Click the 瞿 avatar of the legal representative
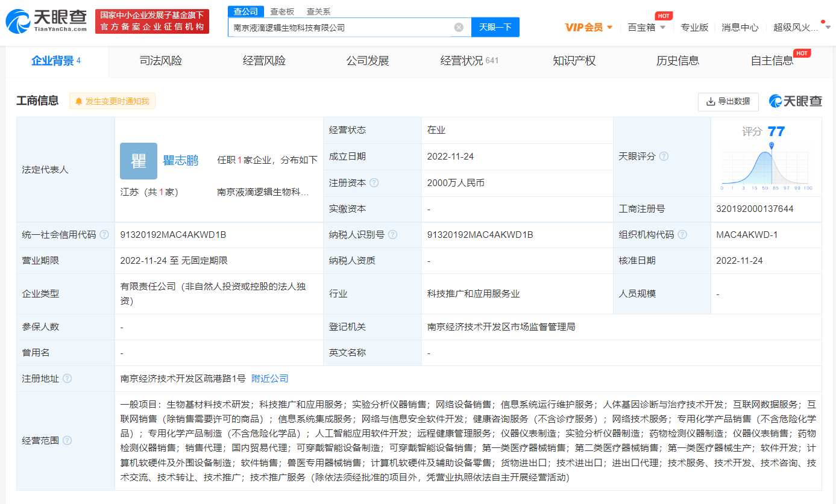The height and width of the screenshot is (504, 836). click(139, 161)
